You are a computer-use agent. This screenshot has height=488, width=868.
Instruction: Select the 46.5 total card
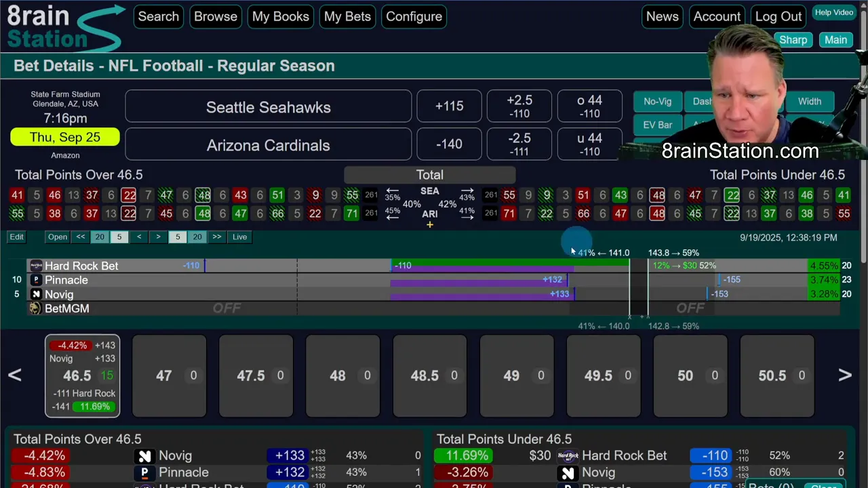(83, 375)
